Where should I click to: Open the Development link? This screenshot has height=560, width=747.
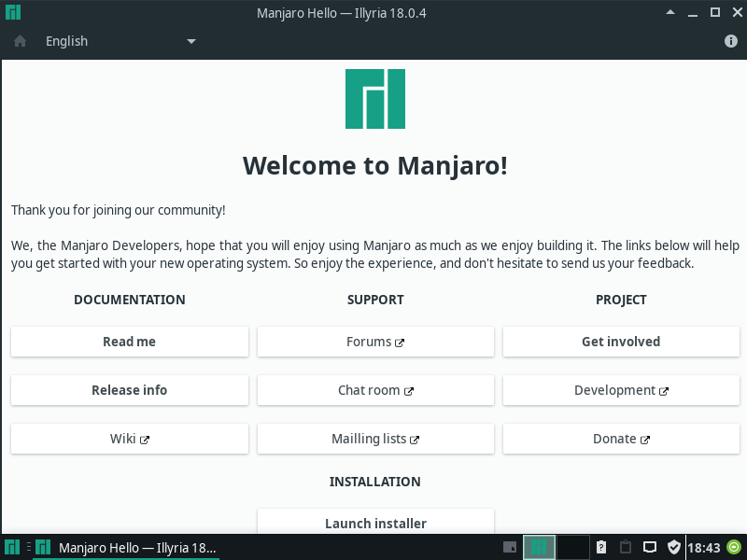[621, 390]
